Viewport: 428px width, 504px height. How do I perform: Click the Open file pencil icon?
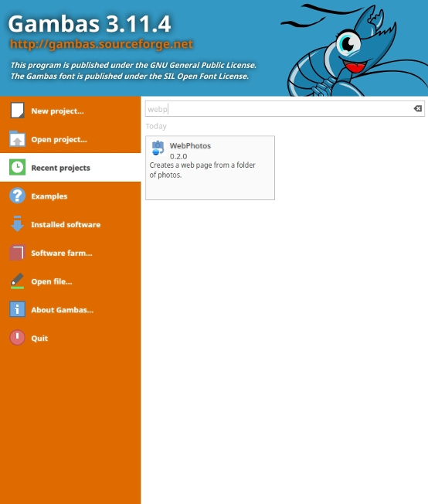[x=17, y=281]
